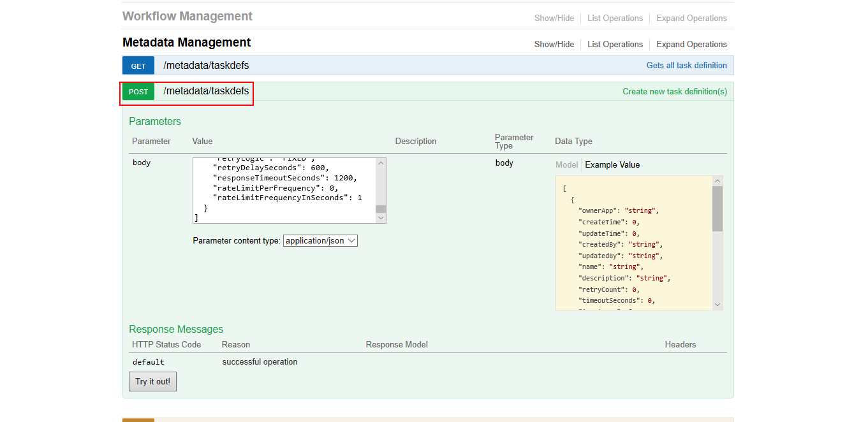This screenshot has width=868, height=422.
Task: Click the 'HTTP Status Code' column header
Action: click(166, 345)
